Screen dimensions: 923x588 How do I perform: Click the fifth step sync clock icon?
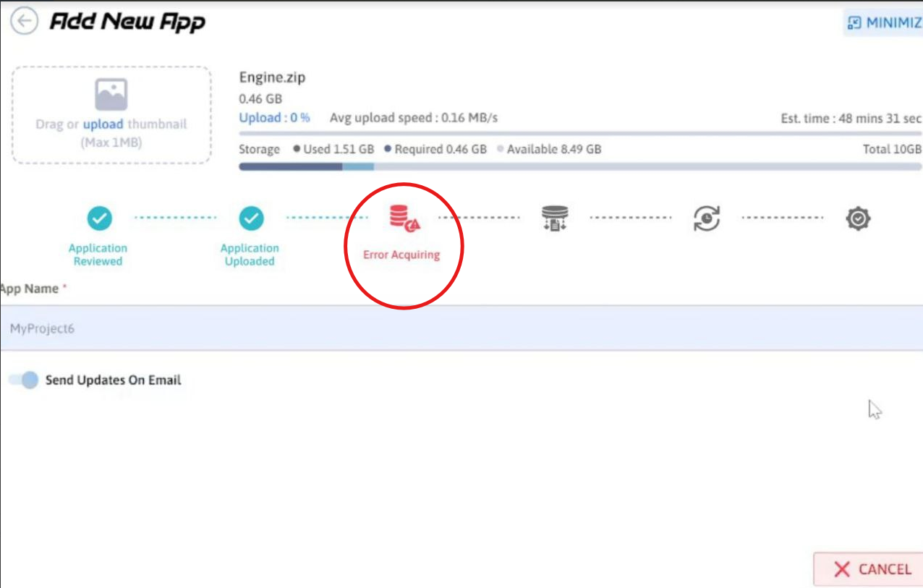tap(706, 218)
